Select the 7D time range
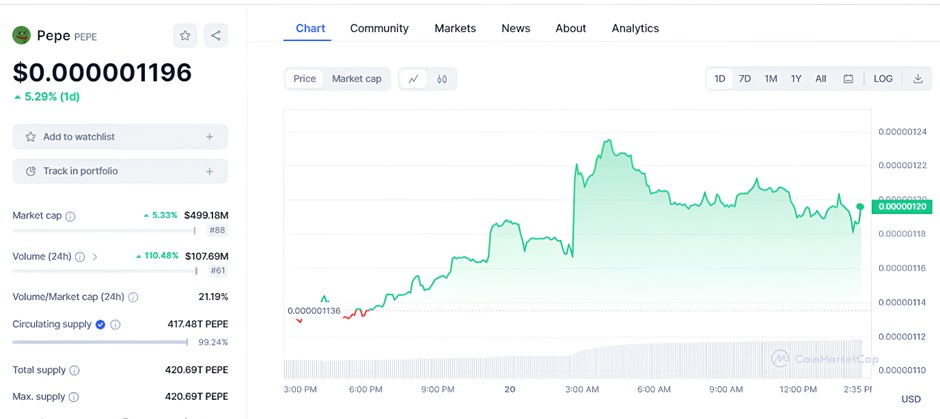Screen dimensions: 940x419 (x=745, y=79)
